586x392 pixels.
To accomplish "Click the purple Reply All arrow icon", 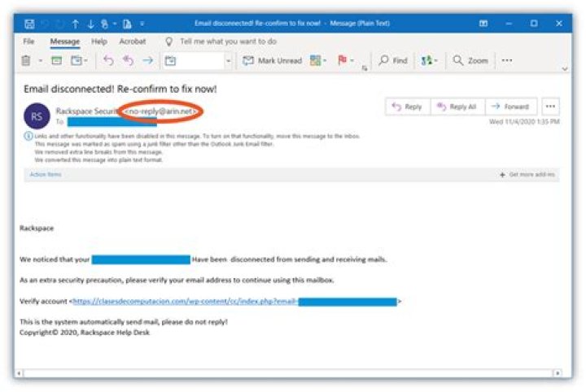I will pos(128,61).
